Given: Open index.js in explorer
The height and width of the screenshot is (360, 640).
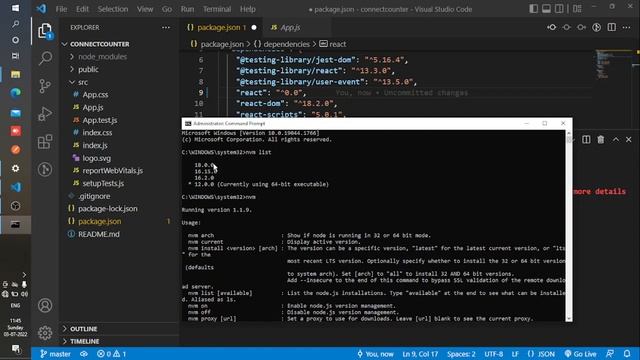Looking at the screenshot, I should pos(95,145).
